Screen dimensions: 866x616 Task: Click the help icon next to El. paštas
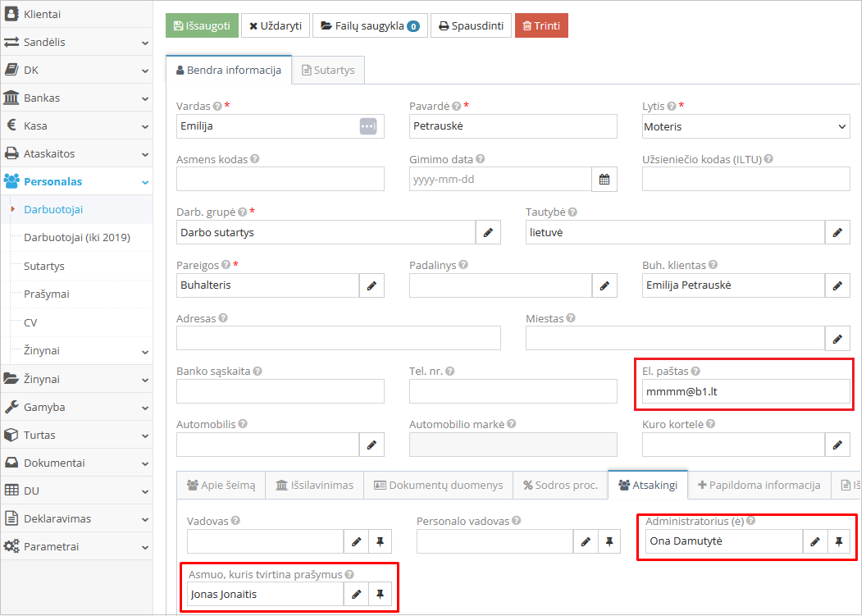tap(695, 372)
